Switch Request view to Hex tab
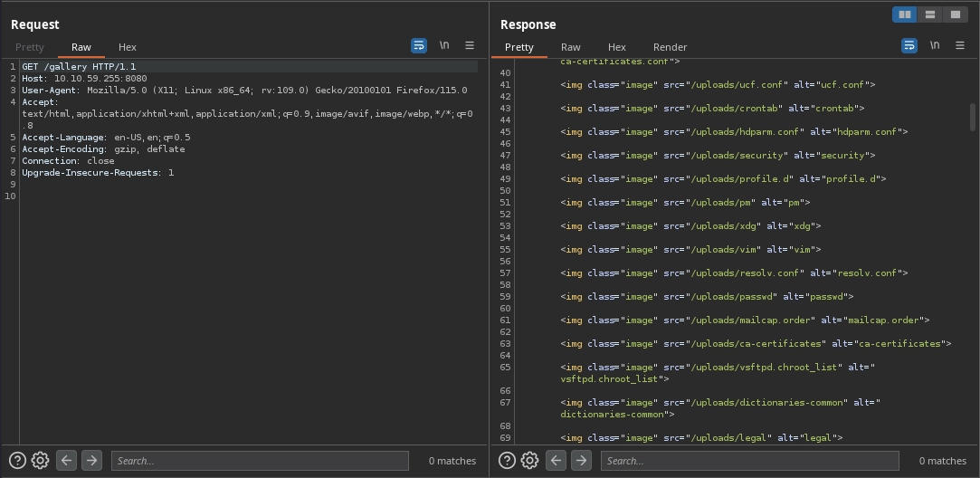 [128, 47]
